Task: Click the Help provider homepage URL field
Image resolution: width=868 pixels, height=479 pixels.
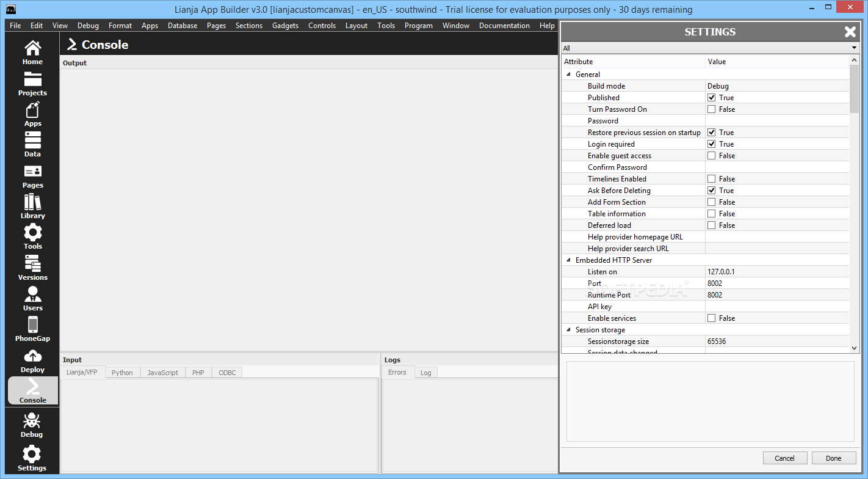Action: coord(777,236)
